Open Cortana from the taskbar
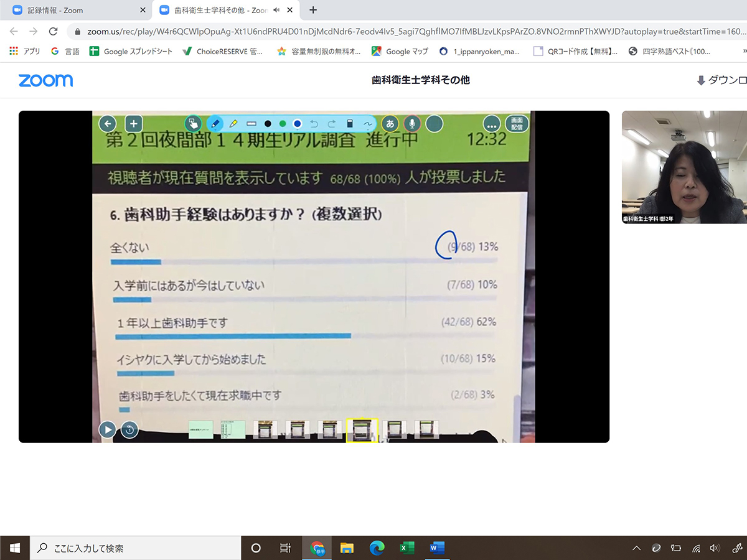 [256, 548]
